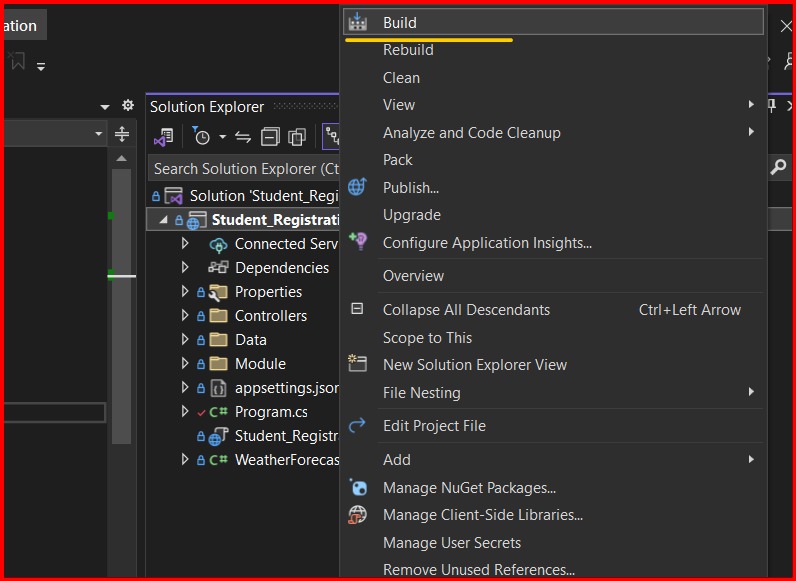Collapse the Student_Registration project node
The height and width of the screenshot is (581, 796).
point(163,220)
